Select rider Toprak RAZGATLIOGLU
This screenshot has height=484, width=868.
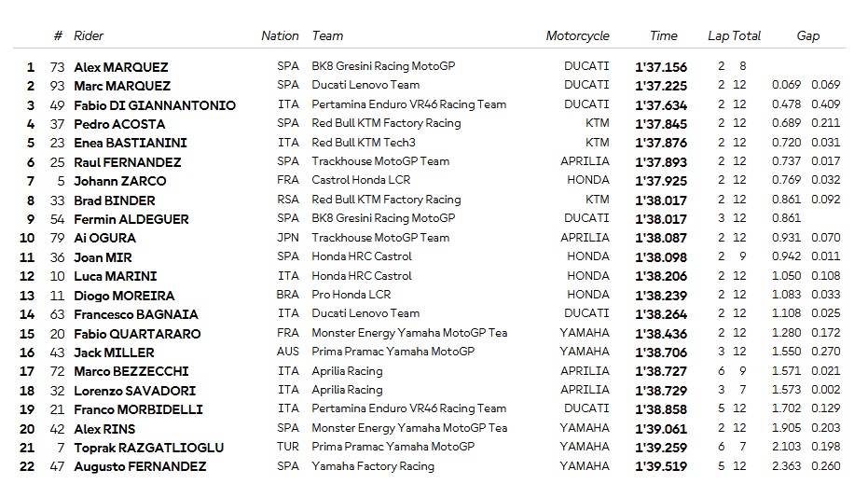(148, 448)
